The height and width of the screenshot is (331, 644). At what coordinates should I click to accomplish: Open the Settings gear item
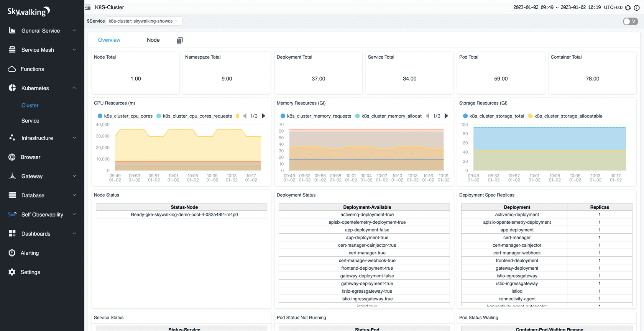click(x=30, y=272)
